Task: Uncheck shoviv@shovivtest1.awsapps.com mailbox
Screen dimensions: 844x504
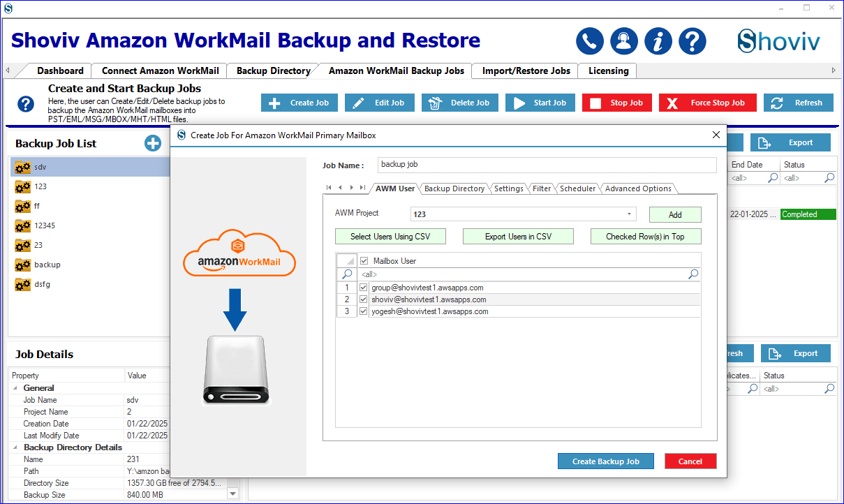Action: click(x=364, y=299)
